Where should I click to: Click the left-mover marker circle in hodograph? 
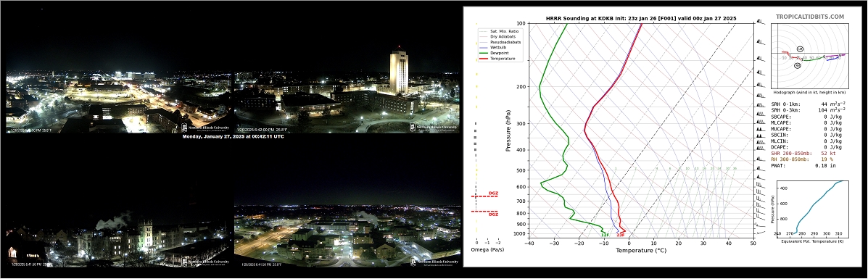click(x=800, y=49)
